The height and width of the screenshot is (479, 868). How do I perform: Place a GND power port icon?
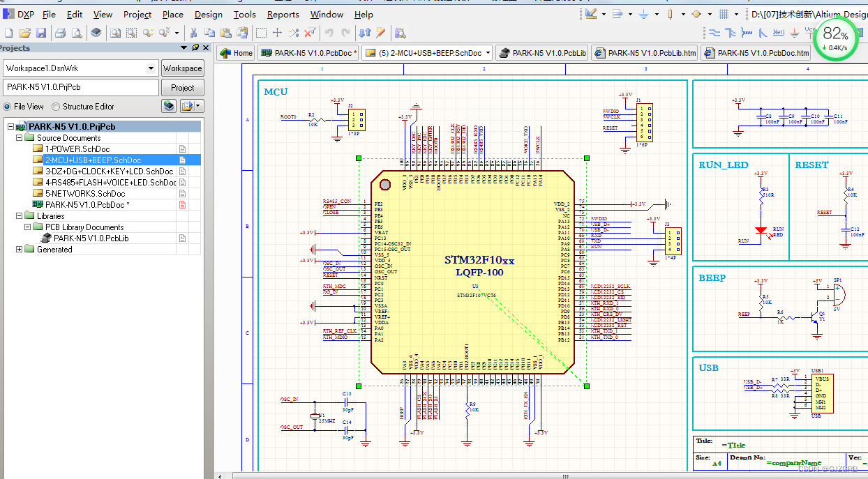pos(794,33)
